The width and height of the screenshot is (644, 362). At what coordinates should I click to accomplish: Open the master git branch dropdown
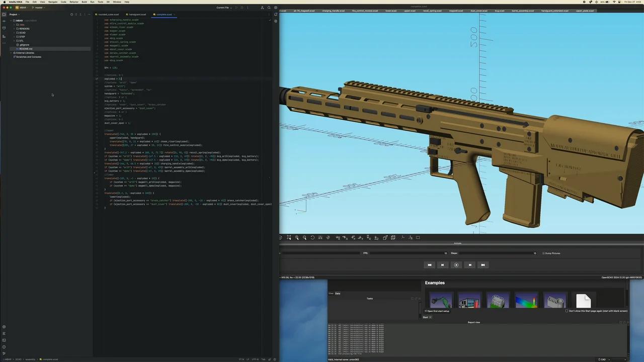[39, 8]
